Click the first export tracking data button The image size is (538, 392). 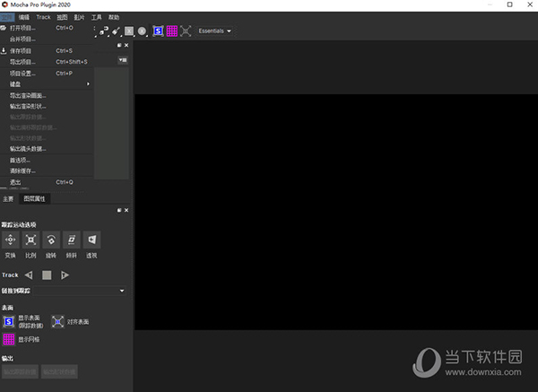tap(20, 371)
